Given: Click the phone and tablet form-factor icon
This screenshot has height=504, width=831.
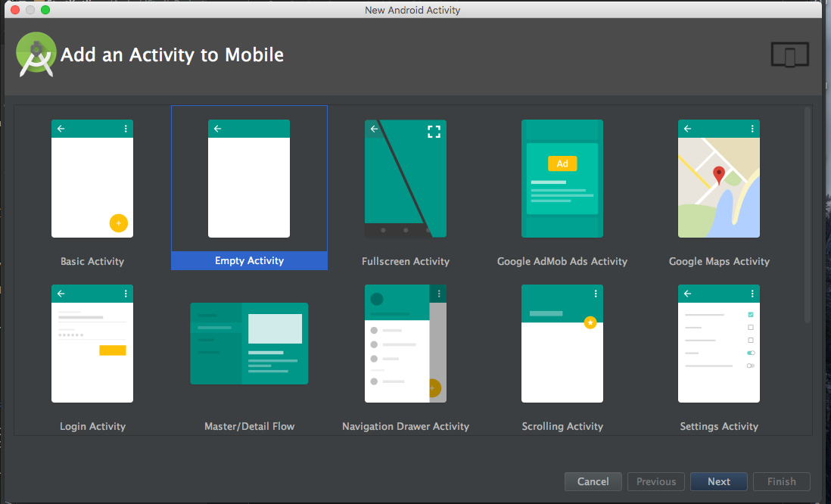Looking at the screenshot, I should [x=789, y=54].
